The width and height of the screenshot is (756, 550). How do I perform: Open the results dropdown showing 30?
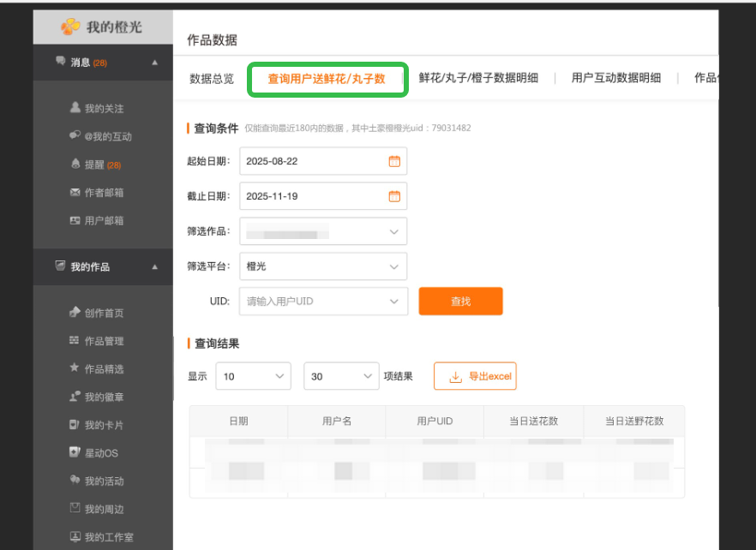367,376
